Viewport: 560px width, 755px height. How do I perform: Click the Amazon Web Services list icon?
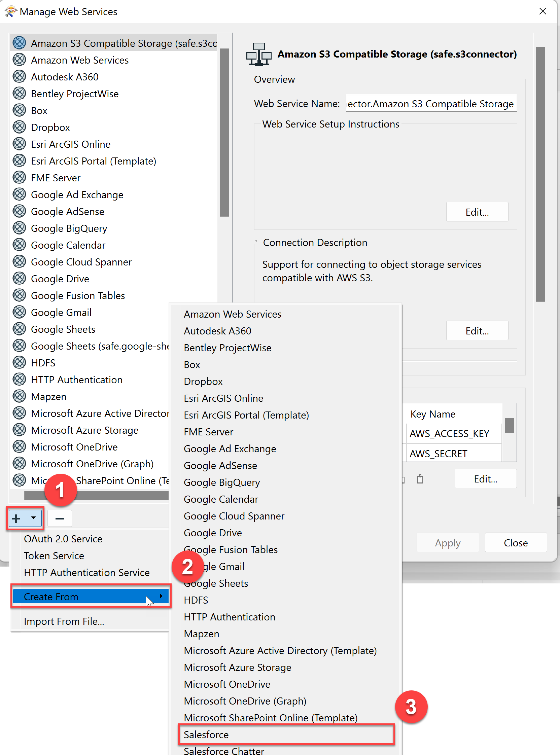(19, 60)
